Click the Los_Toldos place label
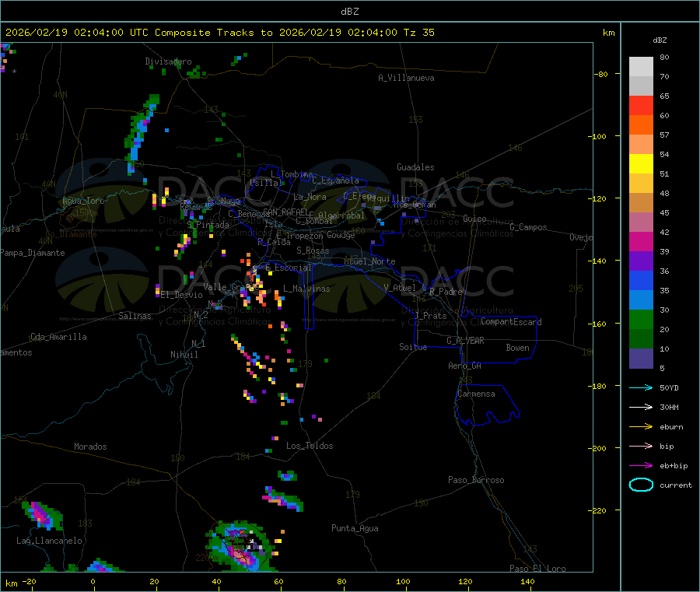 [x=310, y=446]
